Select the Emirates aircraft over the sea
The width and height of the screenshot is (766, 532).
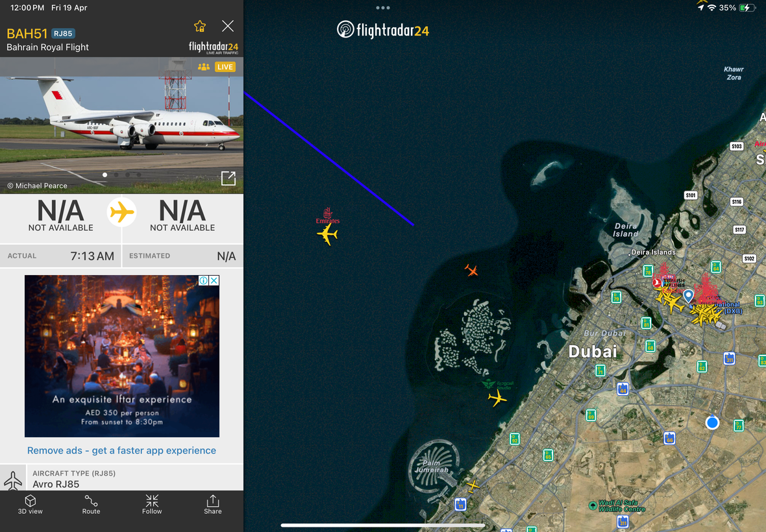coord(327,234)
